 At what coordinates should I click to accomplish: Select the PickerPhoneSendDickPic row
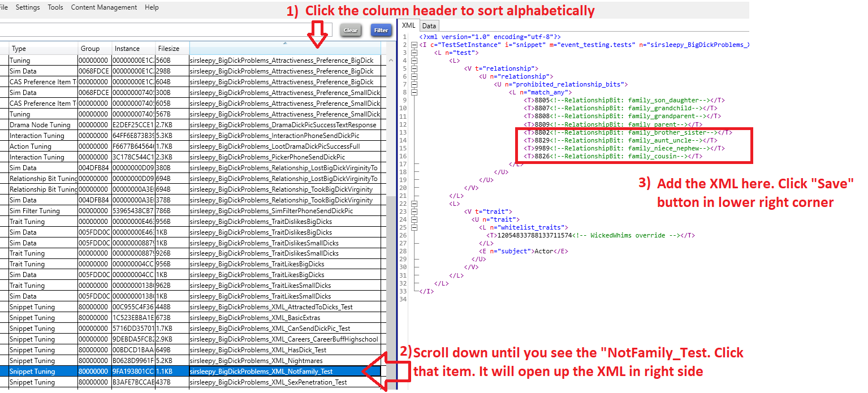193,157
